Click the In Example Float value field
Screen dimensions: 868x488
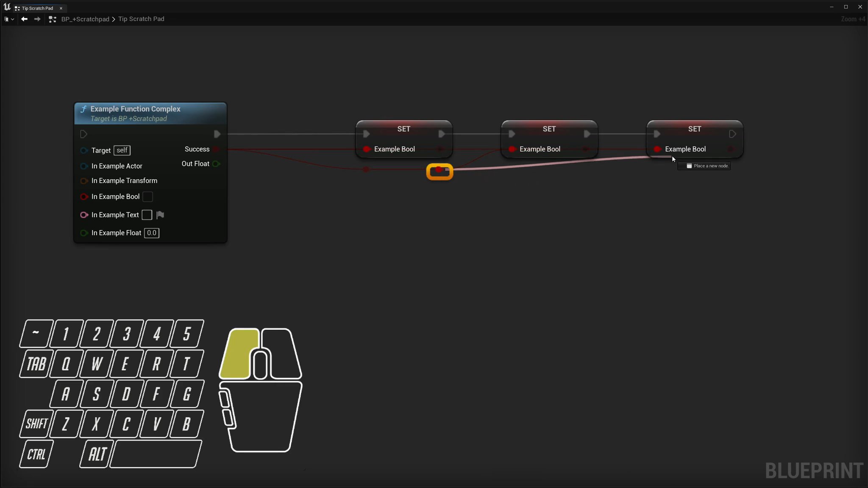pos(151,233)
